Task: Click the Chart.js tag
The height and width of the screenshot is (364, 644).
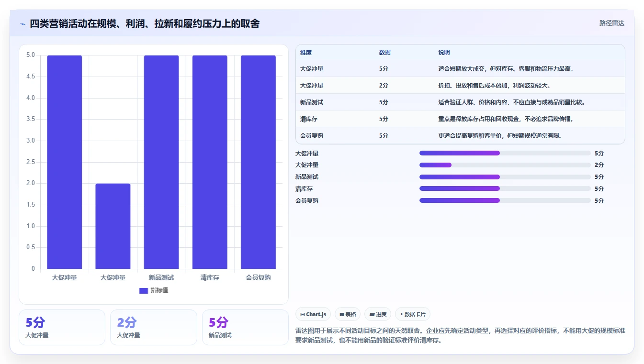Action: pyautogui.click(x=313, y=314)
